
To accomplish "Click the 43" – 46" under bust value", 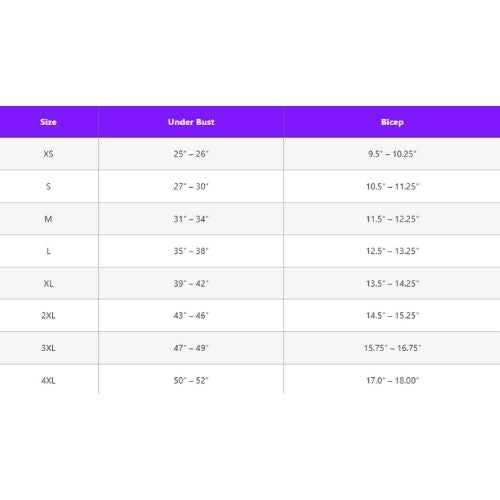I will pyautogui.click(x=191, y=315).
